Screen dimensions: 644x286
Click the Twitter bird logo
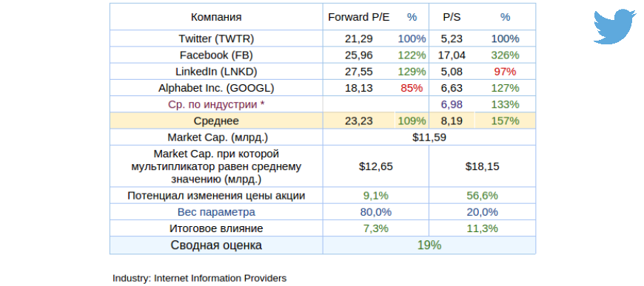tap(614, 27)
